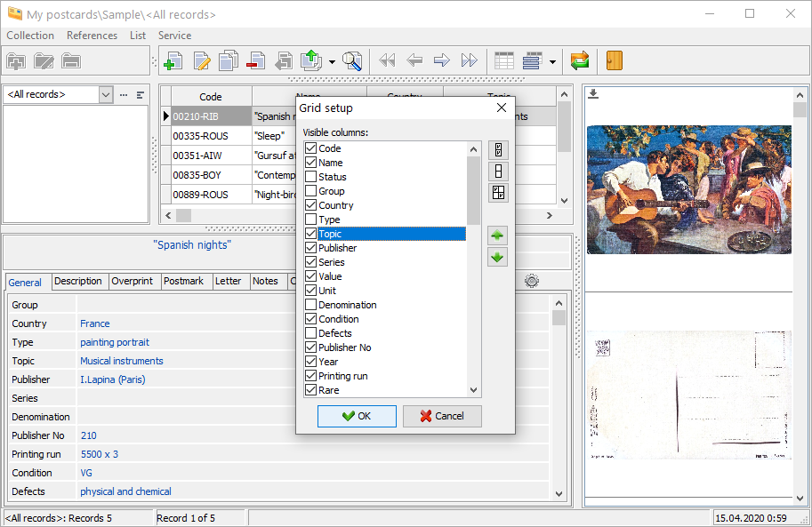The width and height of the screenshot is (812, 527).
Task: Click the create new collection icon
Action: point(16,61)
